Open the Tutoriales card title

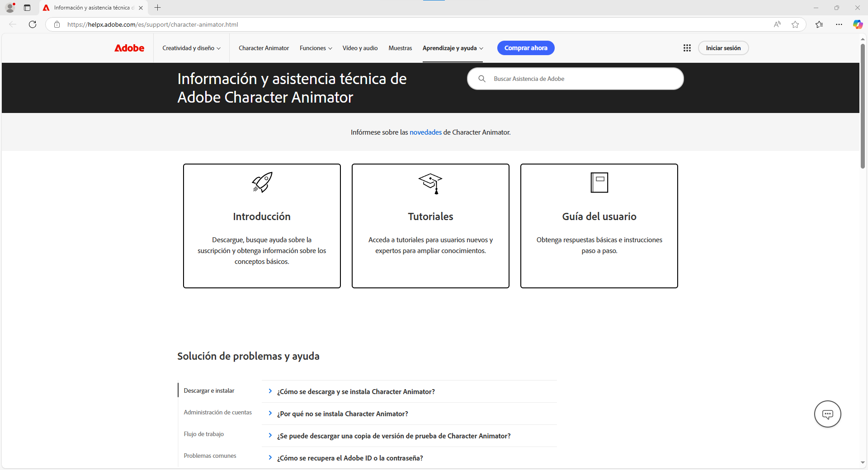pos(430,216)
